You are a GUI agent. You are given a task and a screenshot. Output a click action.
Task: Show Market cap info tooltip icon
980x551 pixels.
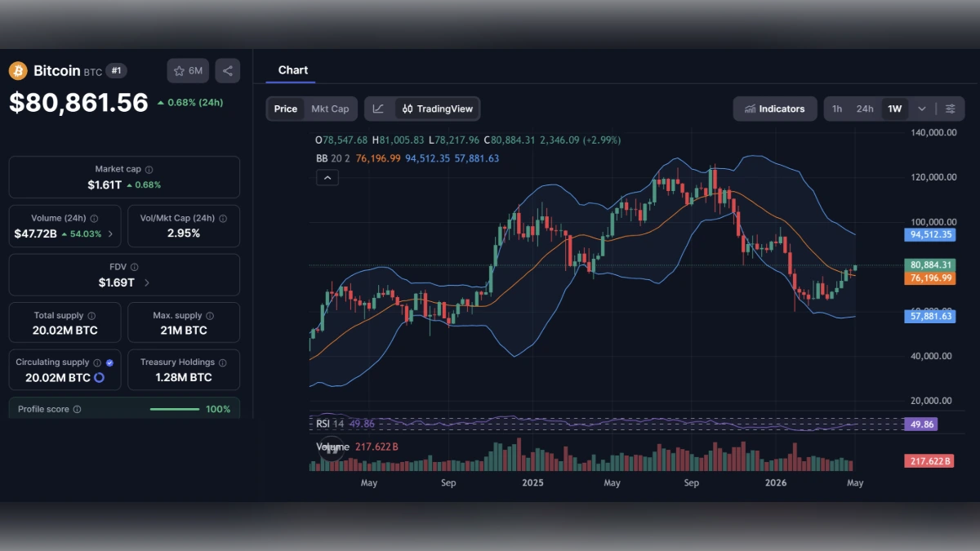click(149, 169)
